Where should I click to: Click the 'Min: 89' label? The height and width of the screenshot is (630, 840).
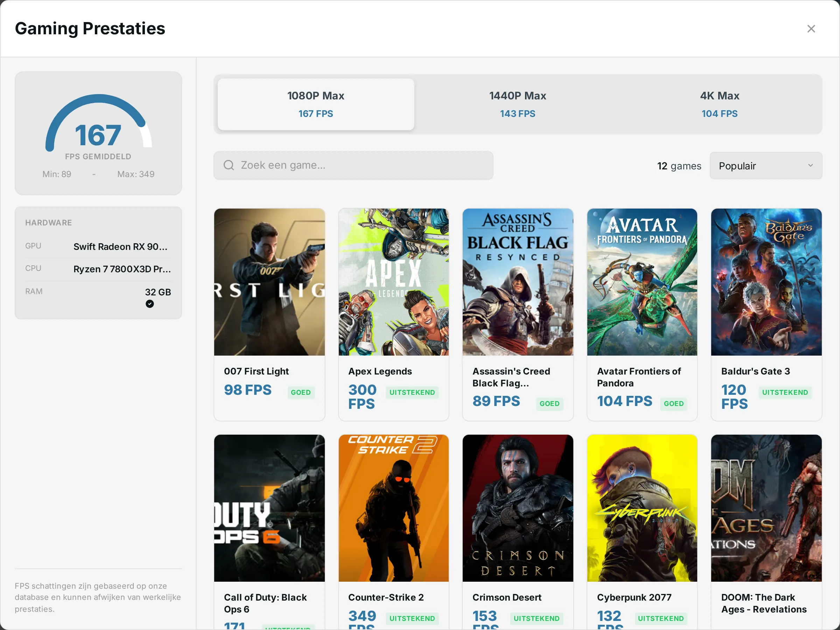(57, 174)
